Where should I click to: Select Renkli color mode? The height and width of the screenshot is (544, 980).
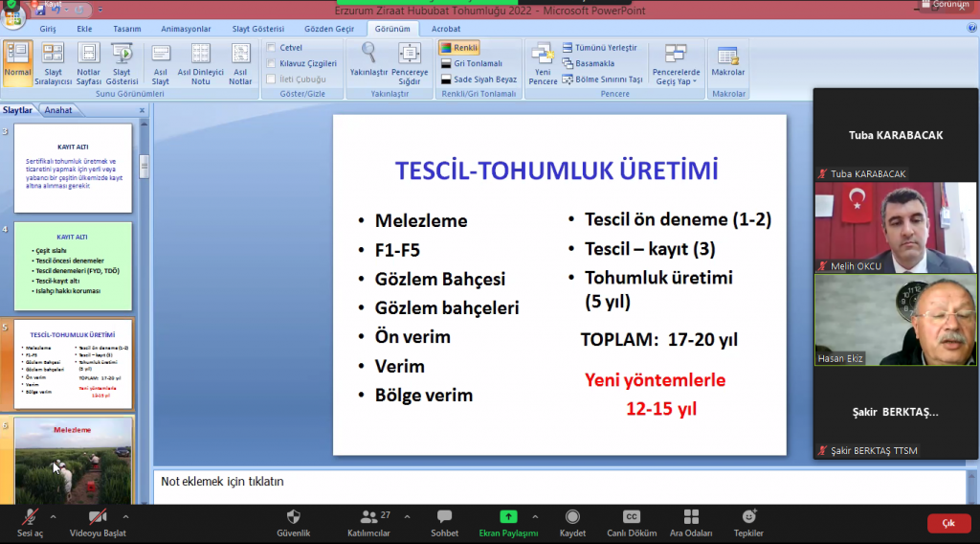(x=459, y=47)
